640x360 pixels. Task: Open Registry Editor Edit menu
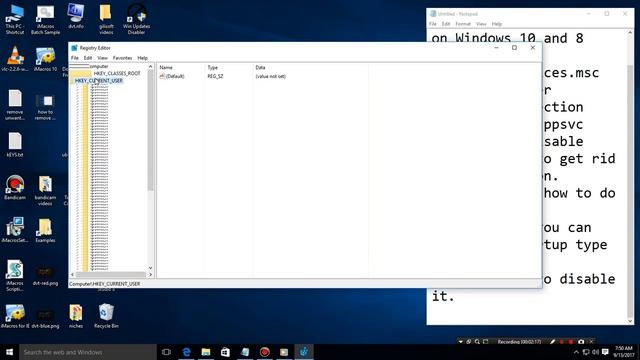[88, 58]
